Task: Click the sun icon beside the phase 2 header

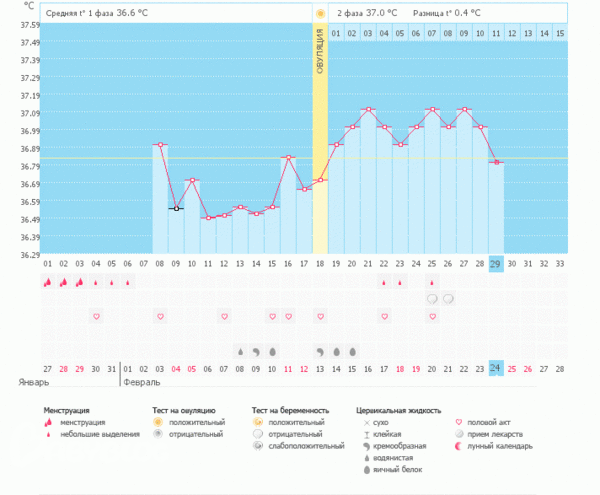Action: pos(320,14)
